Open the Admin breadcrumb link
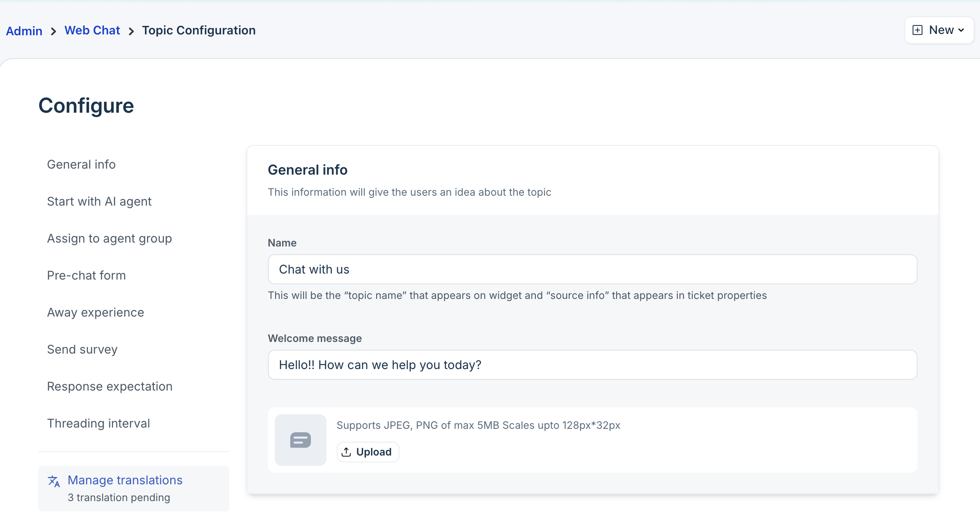 (24, 31)
